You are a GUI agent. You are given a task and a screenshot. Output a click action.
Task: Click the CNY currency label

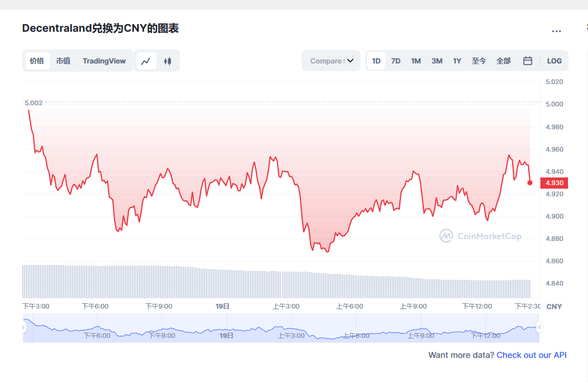tap(554, 307)
